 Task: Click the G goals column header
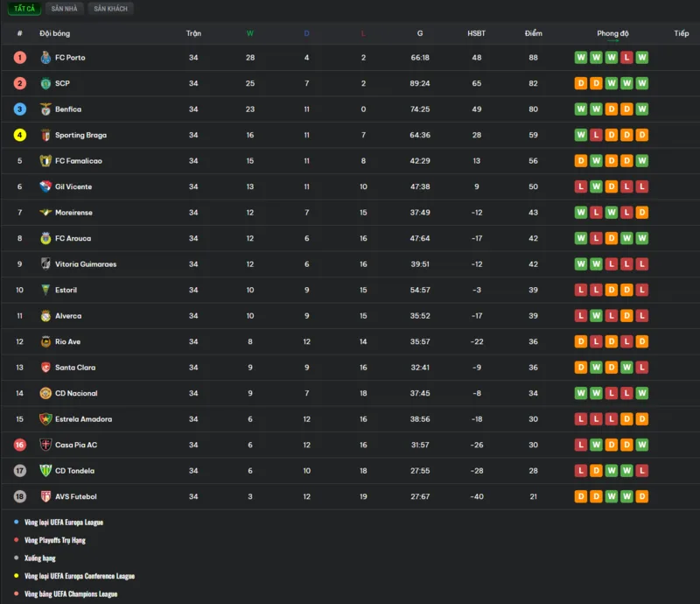point(420,33)
